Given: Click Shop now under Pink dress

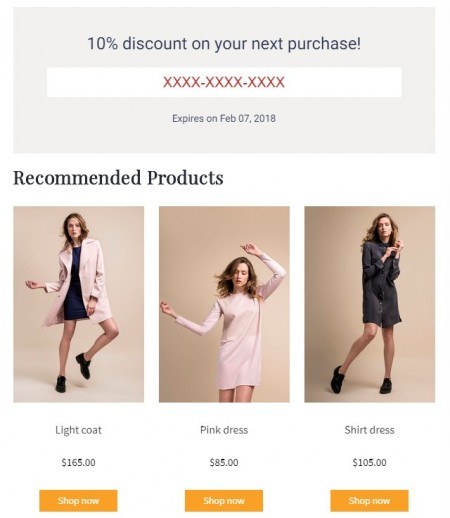Looking at the screenshot, I should pyautogui.click(x=224, y=500).
